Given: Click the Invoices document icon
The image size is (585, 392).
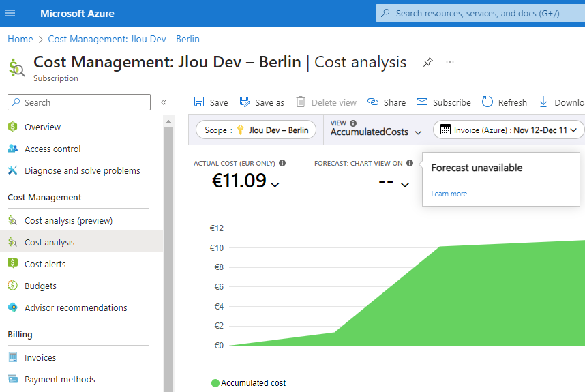Looking at the screenshot, I should coord(13,357).
